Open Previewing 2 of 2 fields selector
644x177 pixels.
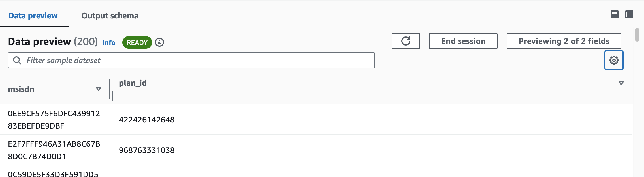564,41
